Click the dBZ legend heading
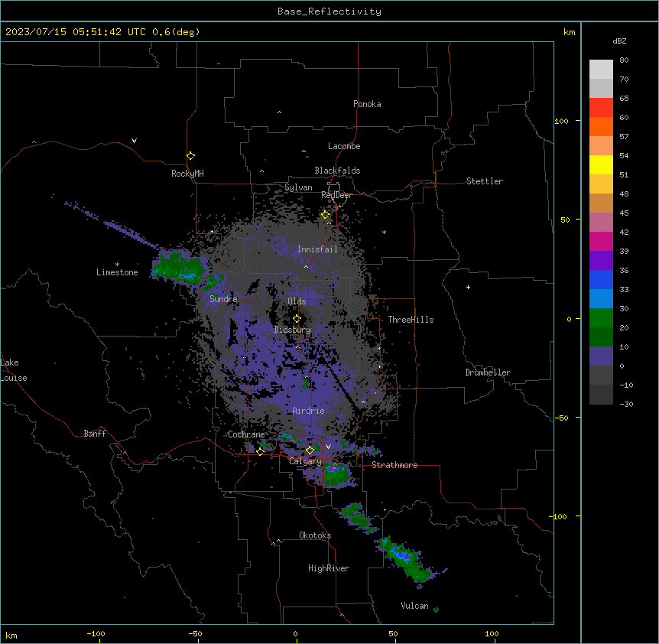This screenshot has width=659, height=644. [x=619, y=41]
